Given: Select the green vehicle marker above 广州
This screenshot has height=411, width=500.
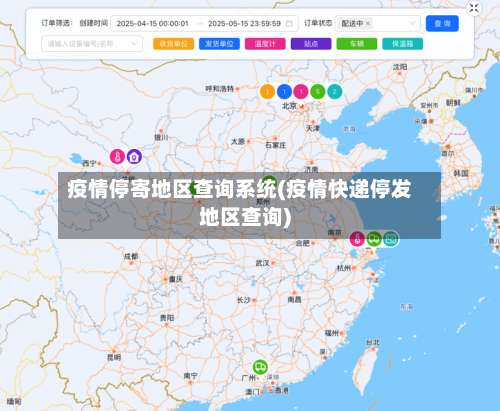Looking at the screenshot, I should [x=260, y=367].
